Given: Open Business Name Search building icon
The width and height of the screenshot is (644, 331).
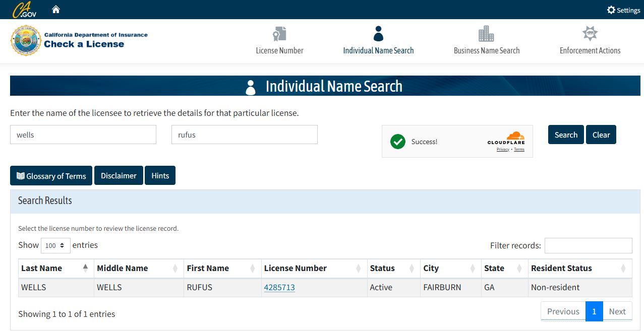Looking at the screenshot, I should coord(486,34).
